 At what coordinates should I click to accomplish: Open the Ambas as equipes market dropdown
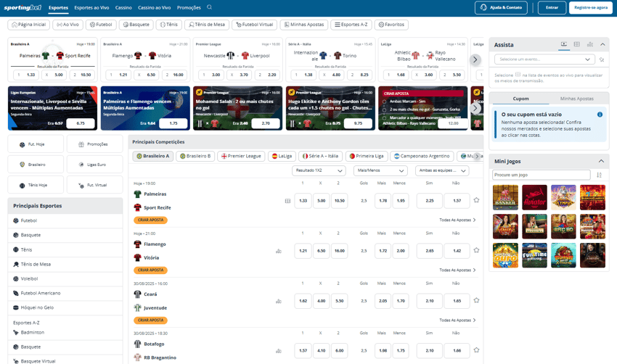pos(442,170)
